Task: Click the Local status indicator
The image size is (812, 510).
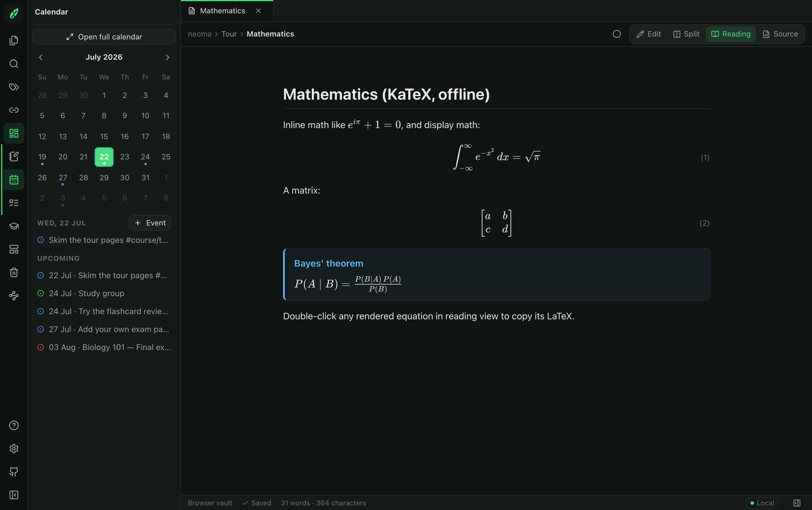Action: [762, 503]
